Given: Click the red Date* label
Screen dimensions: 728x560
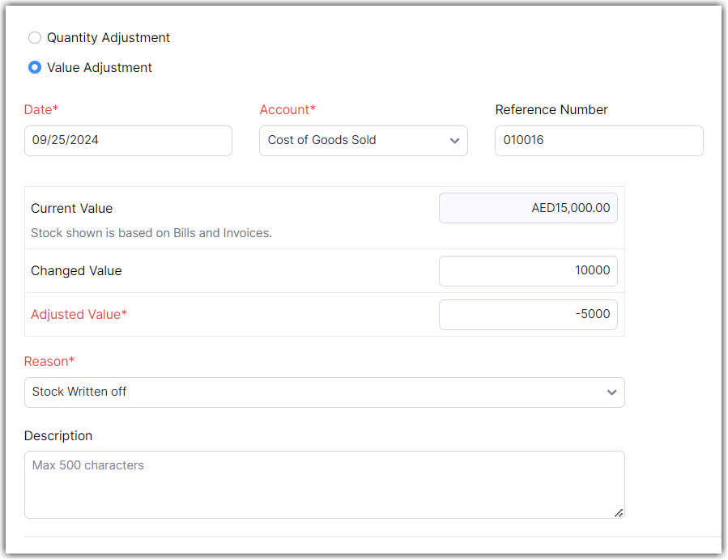Looking at the screenshot, I should [41, 110].
